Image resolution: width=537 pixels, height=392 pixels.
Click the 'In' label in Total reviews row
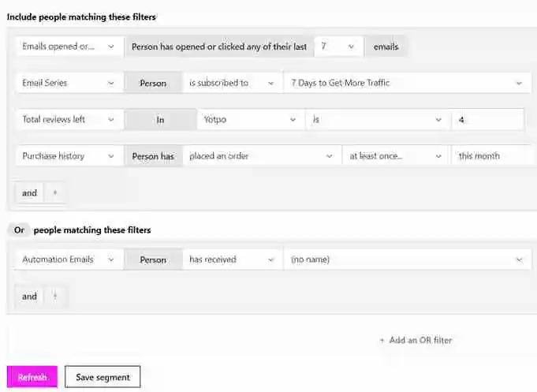click(x=160, y=120)
